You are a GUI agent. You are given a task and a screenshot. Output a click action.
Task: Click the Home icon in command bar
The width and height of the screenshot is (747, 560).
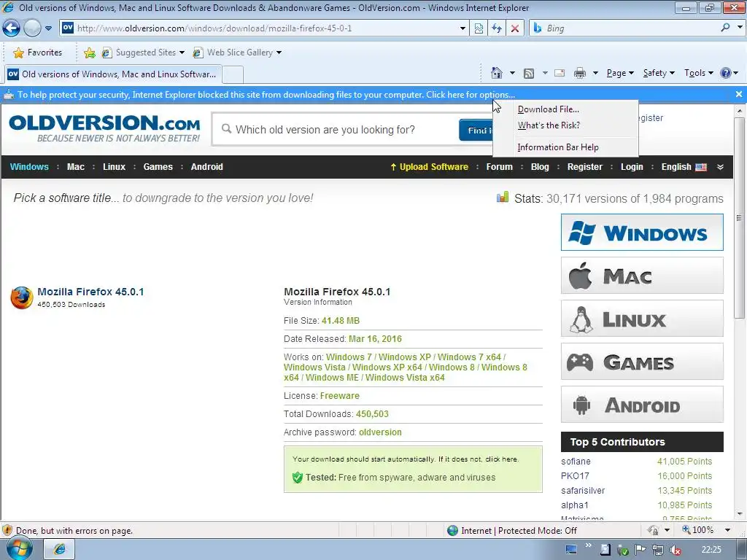[x=496, y=73]
